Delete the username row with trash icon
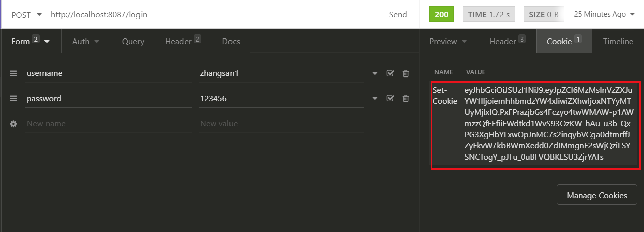The image size is (644, 232). pyautogui.click(x=405, y=73)
